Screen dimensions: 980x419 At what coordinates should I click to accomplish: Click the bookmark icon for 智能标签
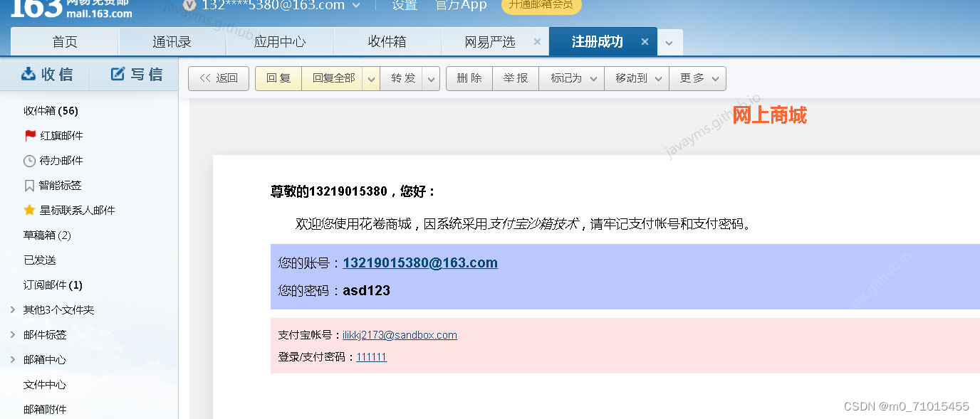click(29, 186)
